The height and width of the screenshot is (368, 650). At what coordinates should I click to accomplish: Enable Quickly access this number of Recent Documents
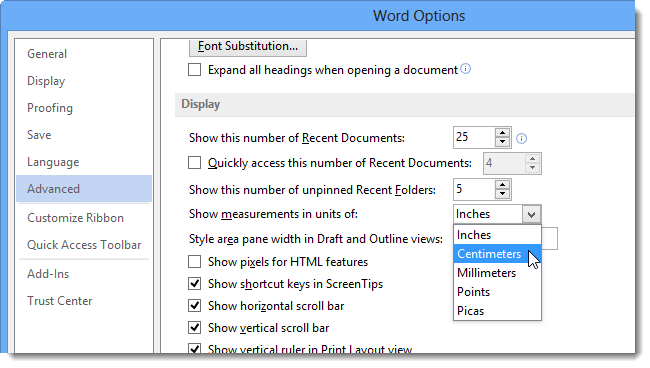[x=194, y=162]
